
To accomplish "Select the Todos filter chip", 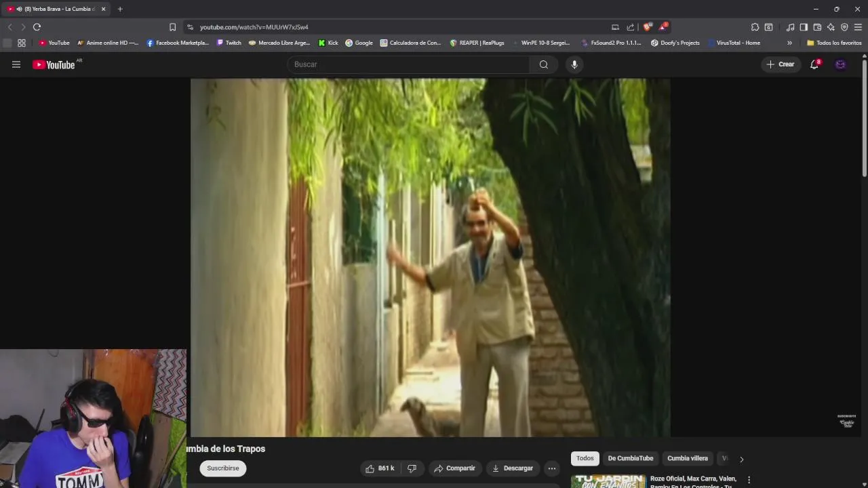I will pyautogui.click(x=585, y=458).
